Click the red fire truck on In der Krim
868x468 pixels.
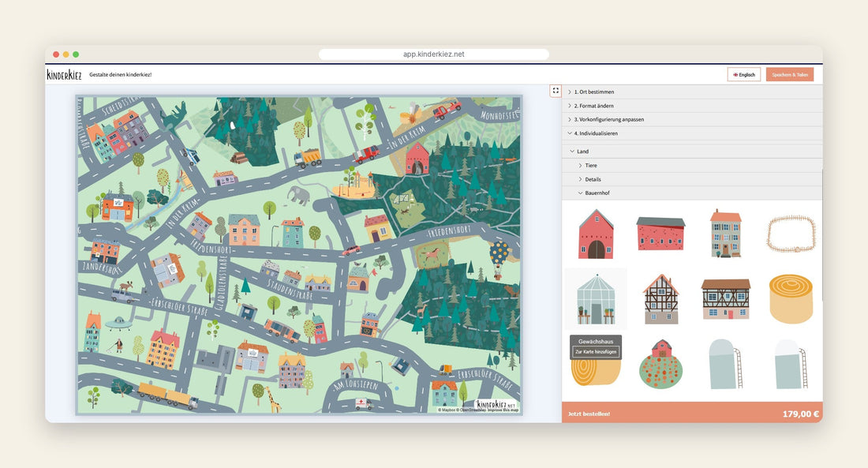pos(366,154)
